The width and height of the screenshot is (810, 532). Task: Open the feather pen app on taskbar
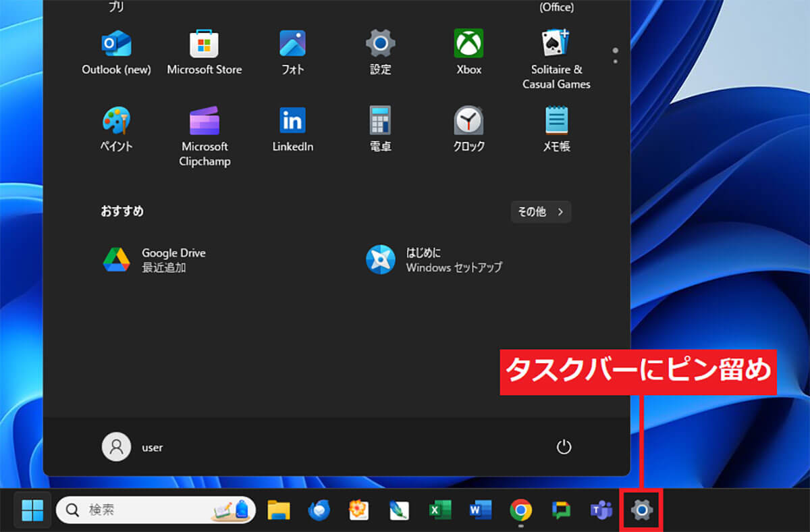pyautogui.click(x=400, y=510)
